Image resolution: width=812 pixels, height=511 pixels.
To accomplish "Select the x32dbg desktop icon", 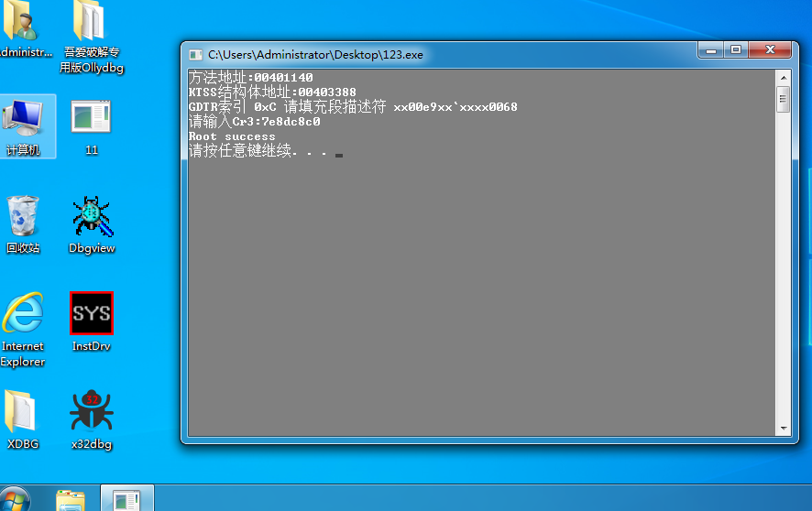I will (x=92, y=420).
